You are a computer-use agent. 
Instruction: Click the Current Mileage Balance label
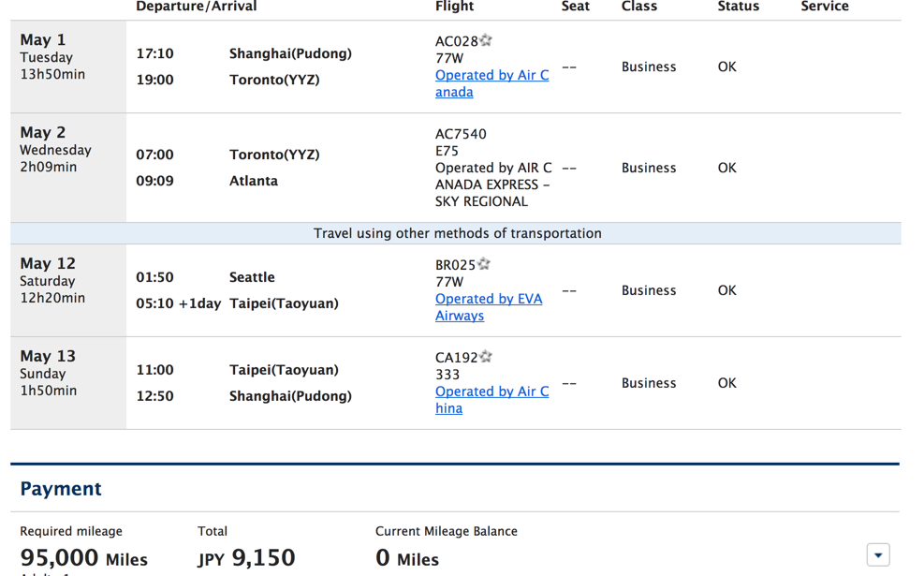pos(447,531)
